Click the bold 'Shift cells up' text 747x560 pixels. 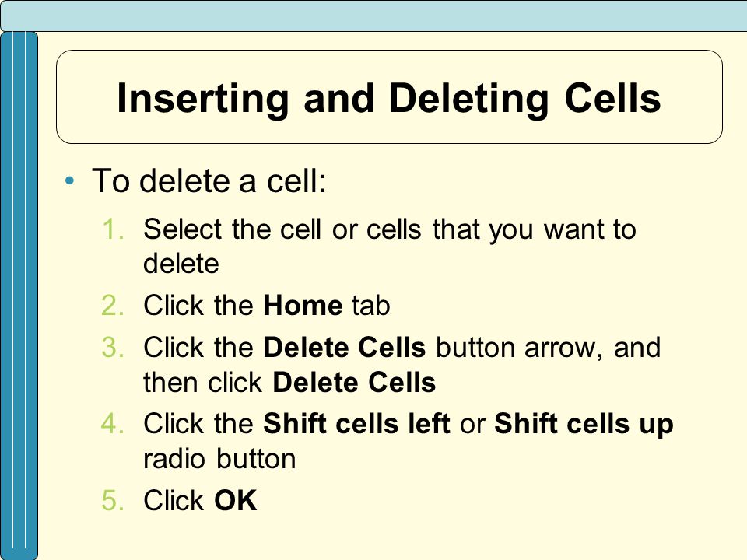point(584,425)
